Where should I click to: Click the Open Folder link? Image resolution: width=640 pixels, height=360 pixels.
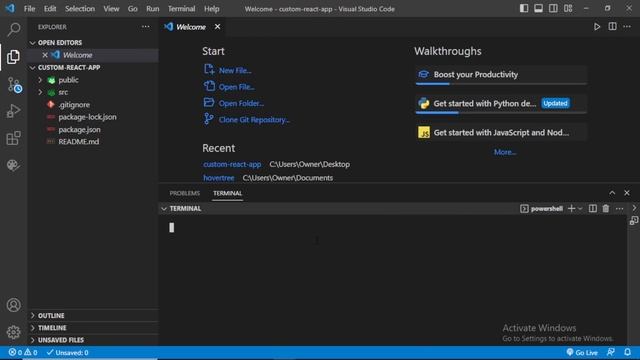pyautogui.click(x=241, y=103)
